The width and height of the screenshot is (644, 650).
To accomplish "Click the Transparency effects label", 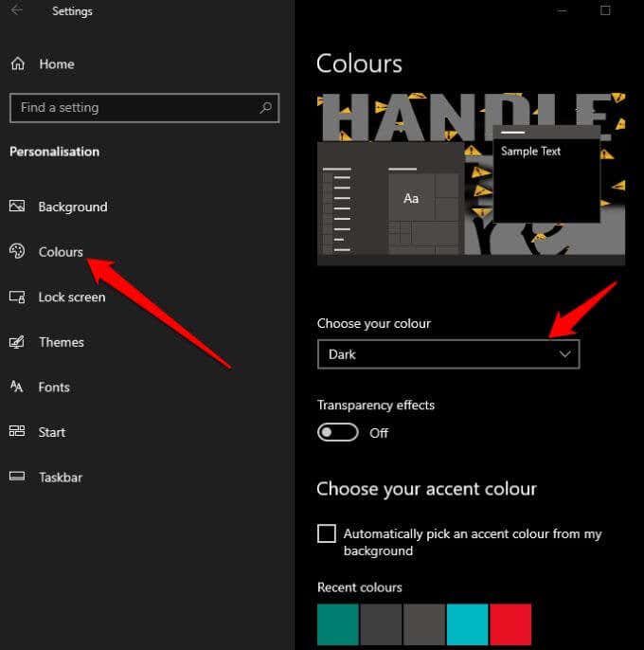I will (376, 405).
